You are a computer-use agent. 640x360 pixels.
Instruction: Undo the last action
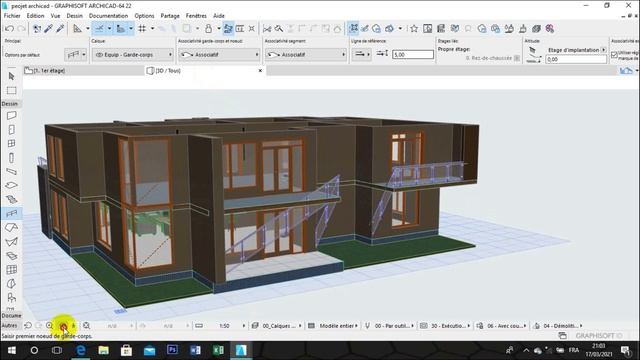click(9, 29)
